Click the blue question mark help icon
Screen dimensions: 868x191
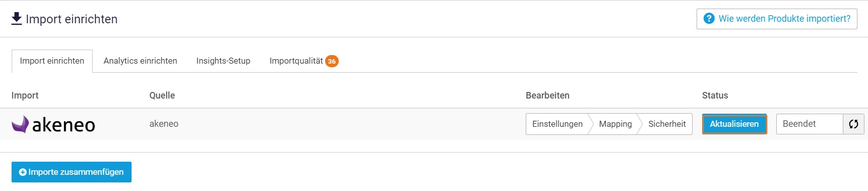[709, 19]
